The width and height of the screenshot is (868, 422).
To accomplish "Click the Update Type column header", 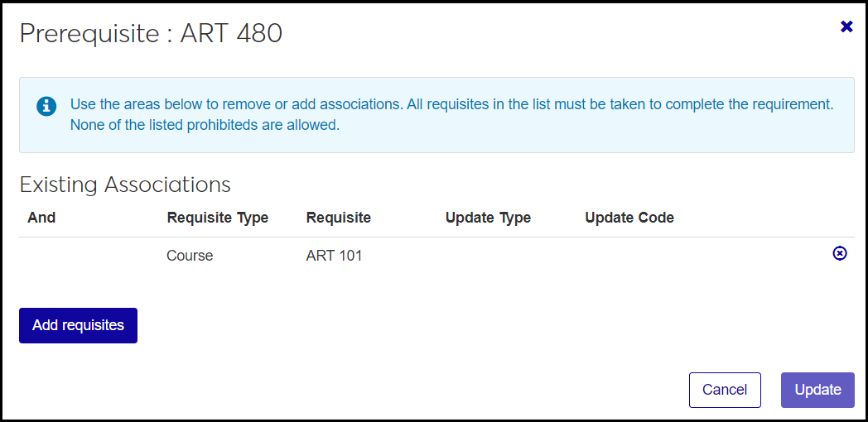I will pos(488,218).
